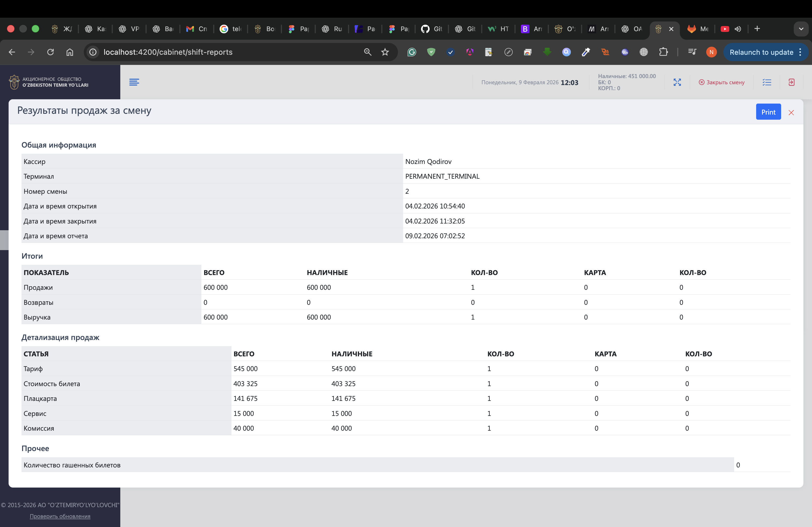812x527 pixels.
Task: Click Закрыть смену to close shift
Action: coord(721,82)
